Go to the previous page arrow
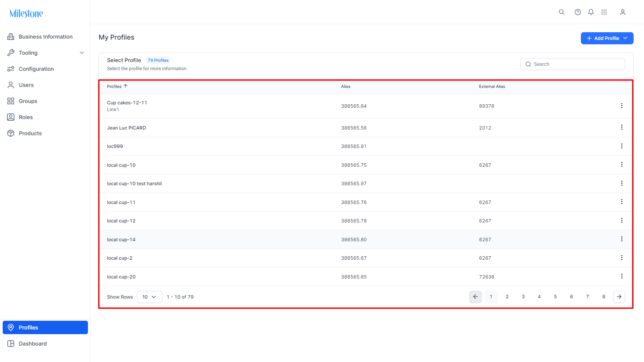 coord(475,297)
